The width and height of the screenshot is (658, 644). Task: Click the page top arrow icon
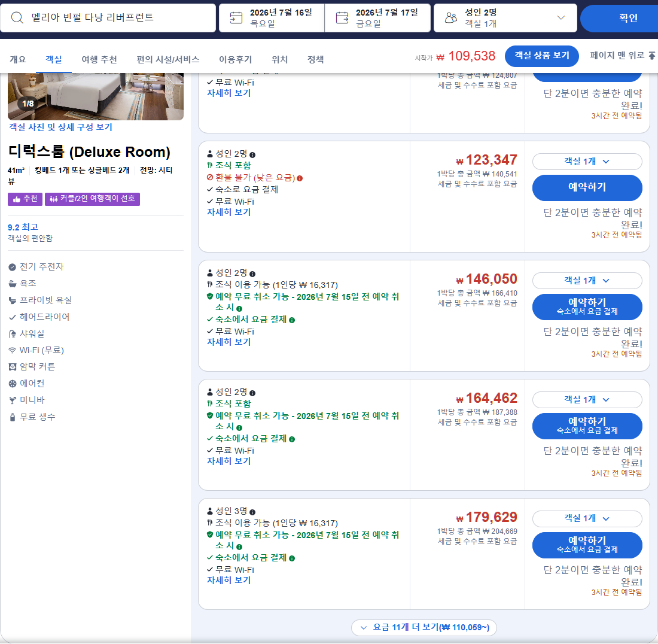tap(651, 56)
